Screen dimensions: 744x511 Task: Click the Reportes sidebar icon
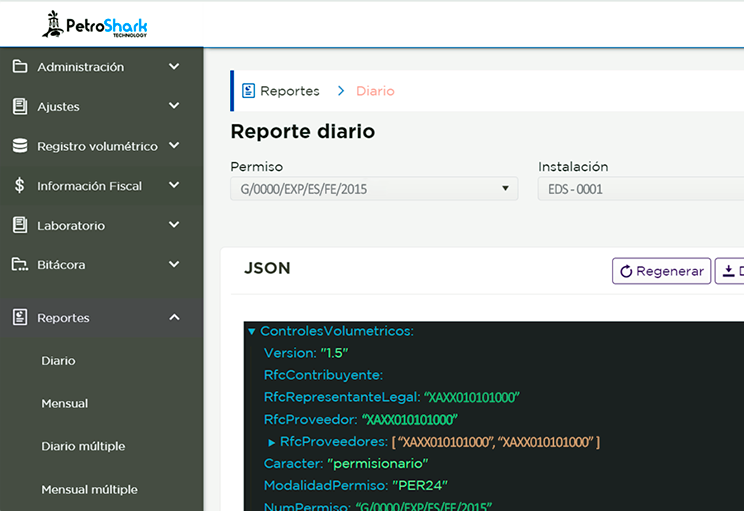pyautogui.click(x=20, y=318)
